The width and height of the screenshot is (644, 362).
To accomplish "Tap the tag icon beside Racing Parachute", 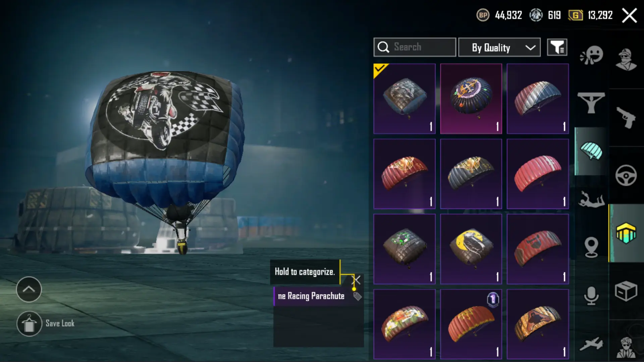I will pos(358,296).
